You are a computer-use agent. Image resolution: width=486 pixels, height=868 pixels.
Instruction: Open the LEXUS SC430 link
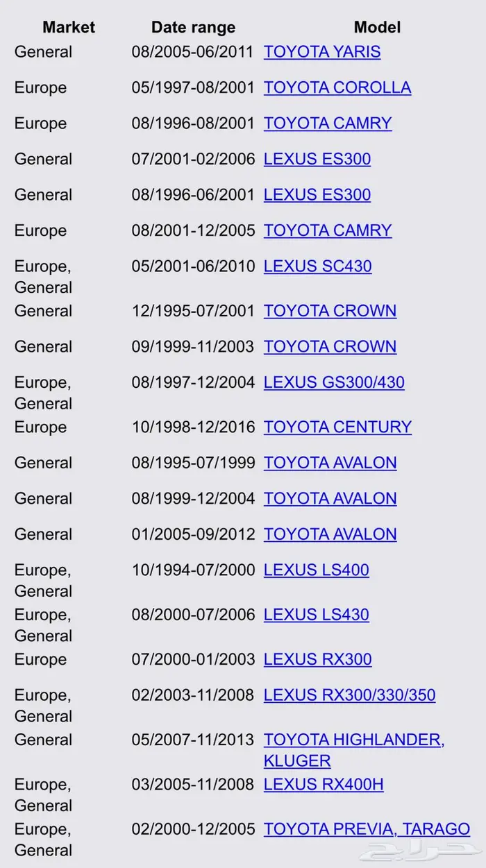[x=318, y=266]
